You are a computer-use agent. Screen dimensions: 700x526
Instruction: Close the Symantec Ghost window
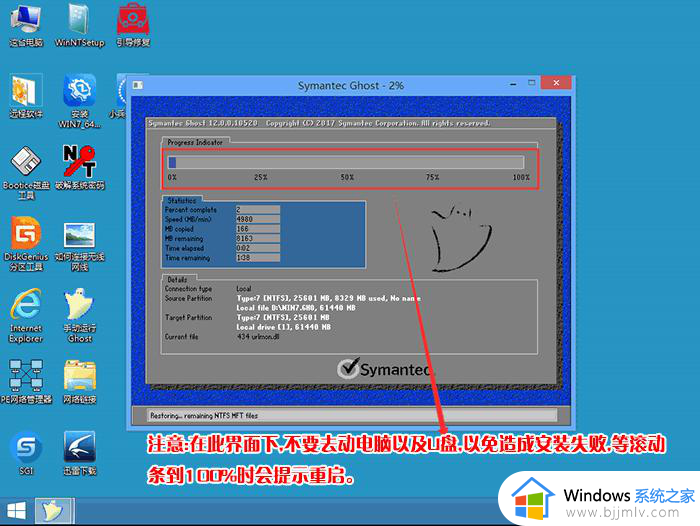[556, 83]
